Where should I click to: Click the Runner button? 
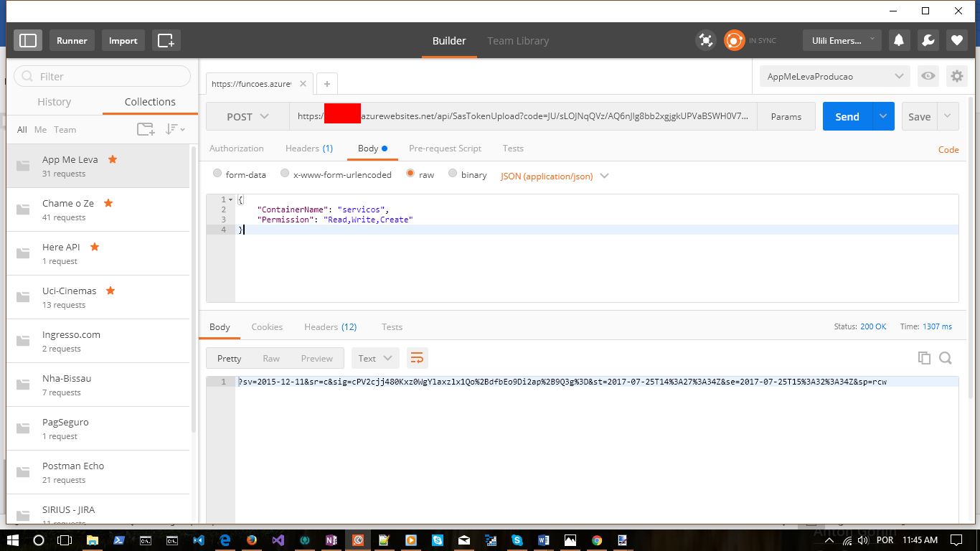click(72, 41)
